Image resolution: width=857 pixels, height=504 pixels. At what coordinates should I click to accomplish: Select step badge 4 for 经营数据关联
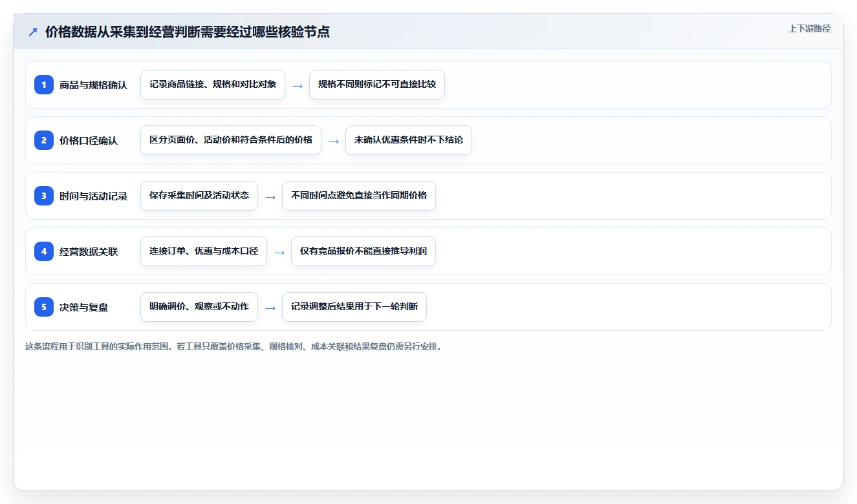click(44, 251)
